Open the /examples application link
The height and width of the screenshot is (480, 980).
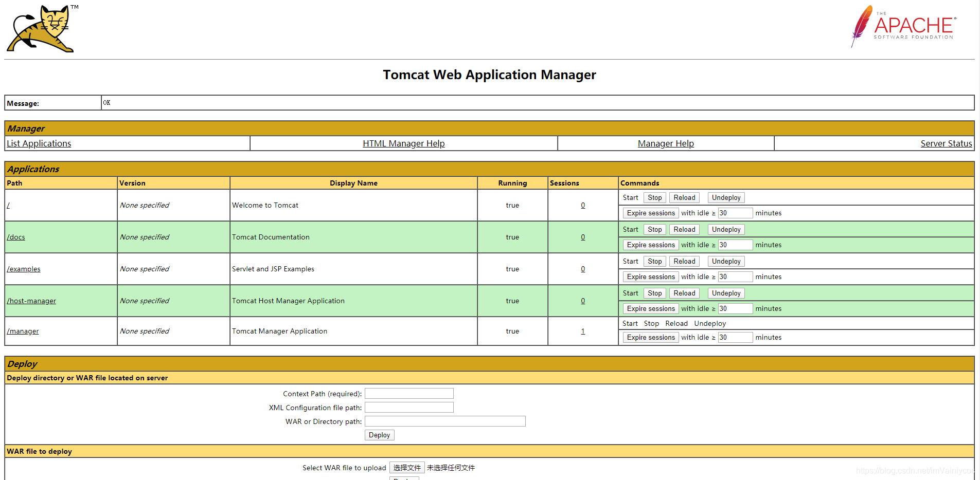(x=24, y=269)
